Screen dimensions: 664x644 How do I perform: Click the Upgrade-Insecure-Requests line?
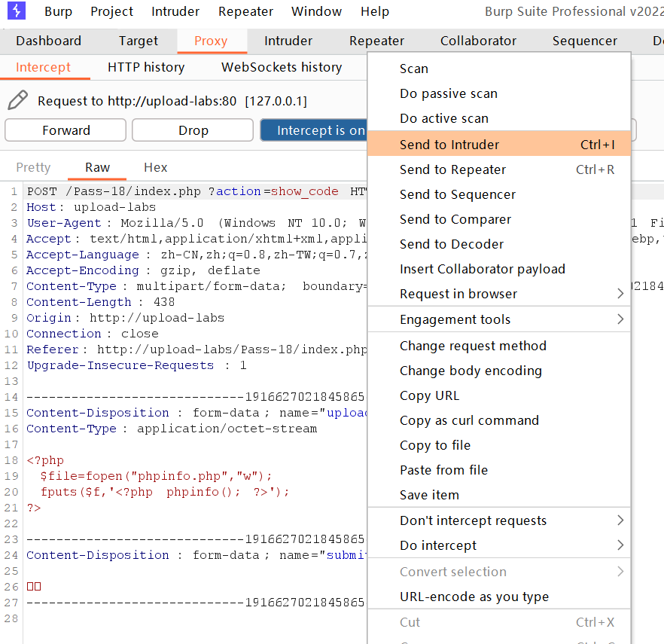click(x=136, y=365)
